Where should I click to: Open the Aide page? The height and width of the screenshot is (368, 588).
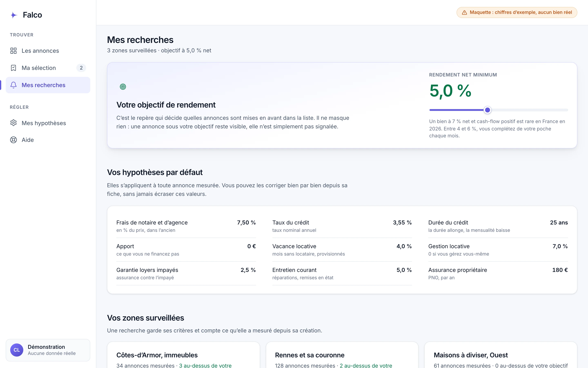click(x=48, y=140)
